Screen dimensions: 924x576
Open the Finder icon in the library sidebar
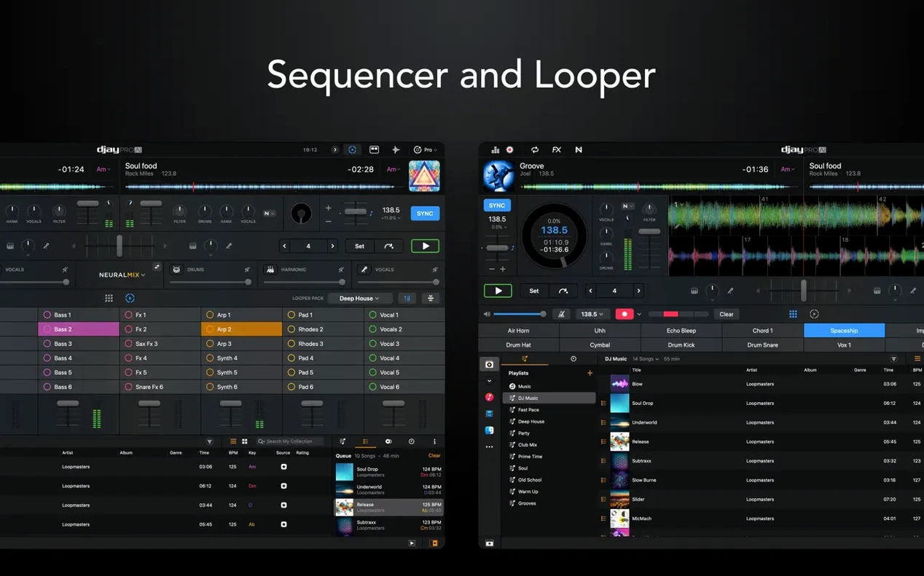(x=489, y=430)
